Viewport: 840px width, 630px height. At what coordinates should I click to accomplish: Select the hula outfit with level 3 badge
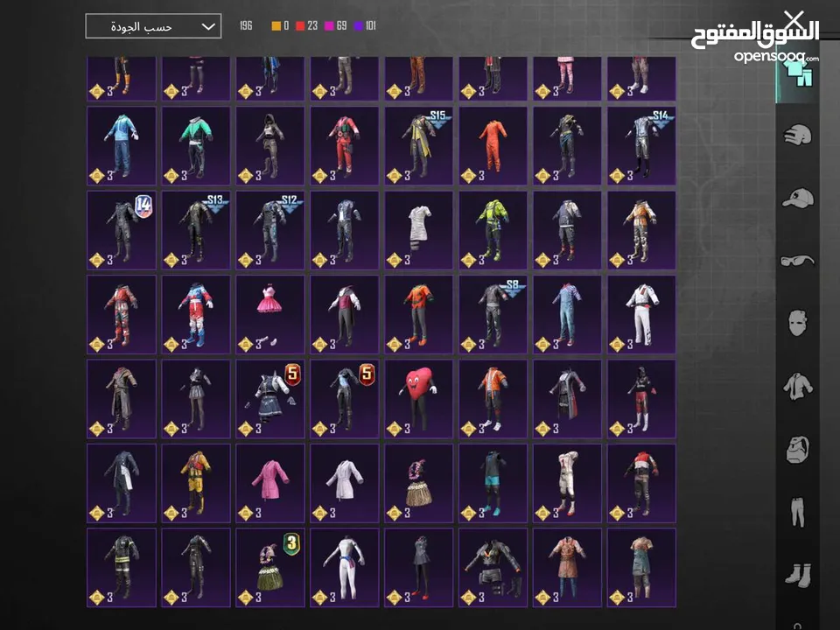270,568
